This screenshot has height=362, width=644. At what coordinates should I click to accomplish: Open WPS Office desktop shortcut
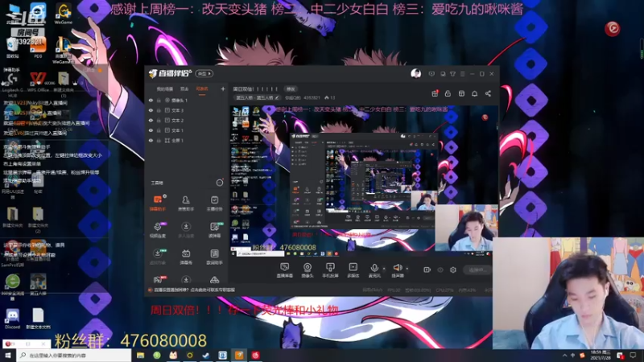tap(38, 82)
